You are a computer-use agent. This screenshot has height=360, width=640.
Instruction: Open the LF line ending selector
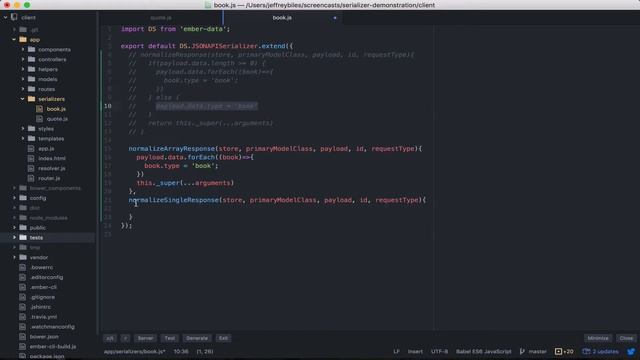point(396,351)
